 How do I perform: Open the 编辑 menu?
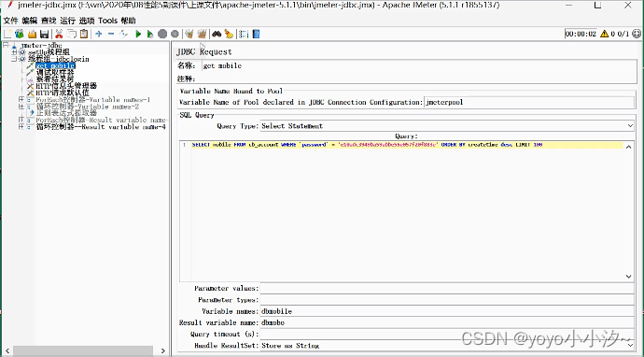coord(30,21)
